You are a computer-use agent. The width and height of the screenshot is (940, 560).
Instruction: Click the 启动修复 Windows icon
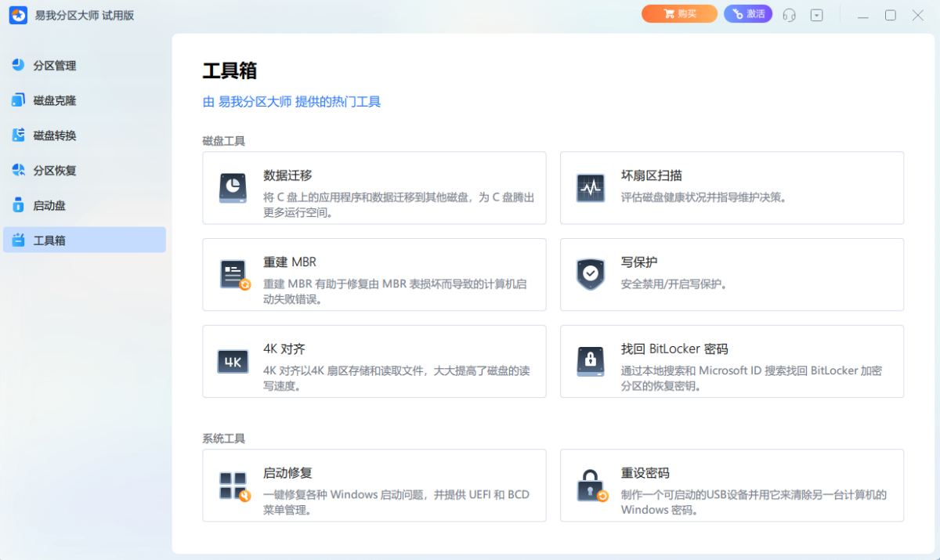click(234, 486)
